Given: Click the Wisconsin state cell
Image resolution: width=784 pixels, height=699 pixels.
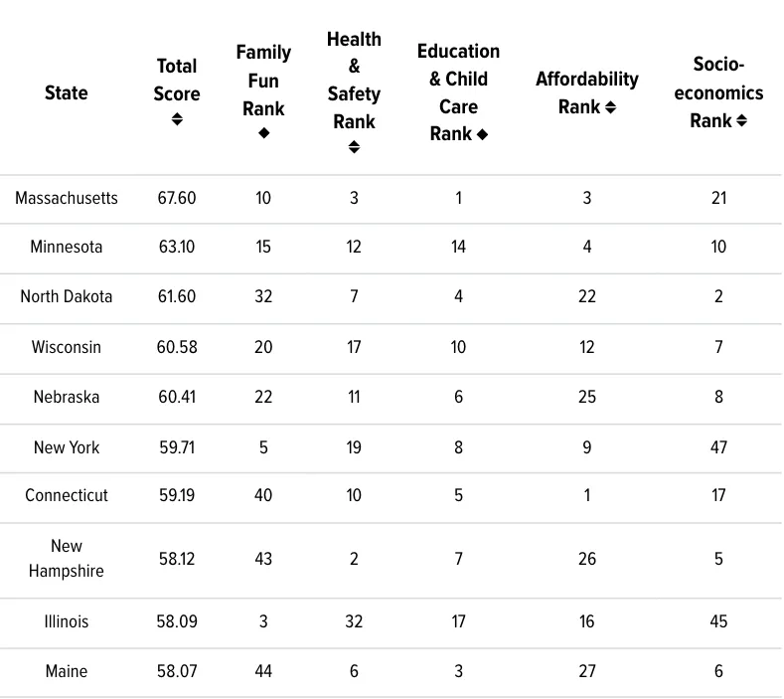Looking at the screenshot, I should pyautogui.click(x=67, y=347).
